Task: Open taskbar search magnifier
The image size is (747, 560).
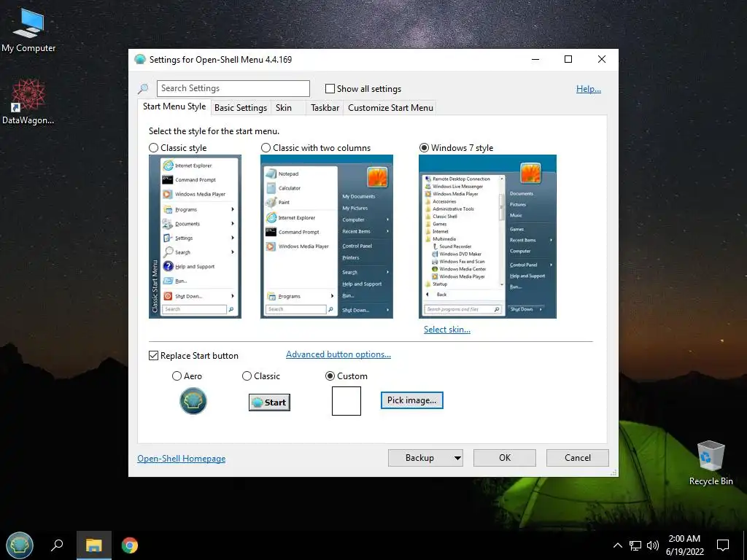Action: [x=57, y=545]
